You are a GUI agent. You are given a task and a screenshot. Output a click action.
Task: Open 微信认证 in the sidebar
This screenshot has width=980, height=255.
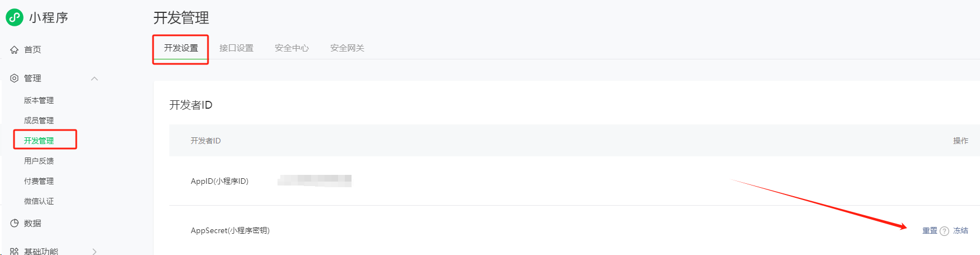(x=39, y=201)
